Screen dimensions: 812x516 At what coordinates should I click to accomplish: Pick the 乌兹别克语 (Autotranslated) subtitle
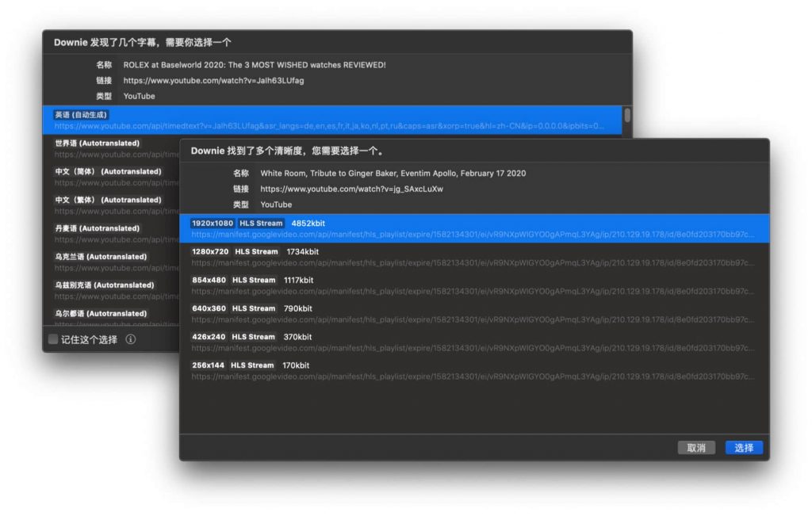111,290
